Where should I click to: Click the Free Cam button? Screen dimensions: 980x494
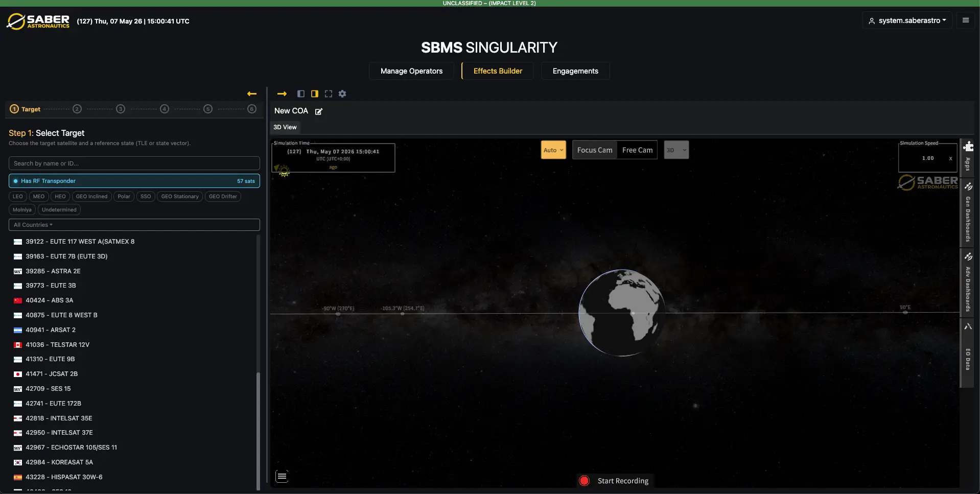point(637,150)
